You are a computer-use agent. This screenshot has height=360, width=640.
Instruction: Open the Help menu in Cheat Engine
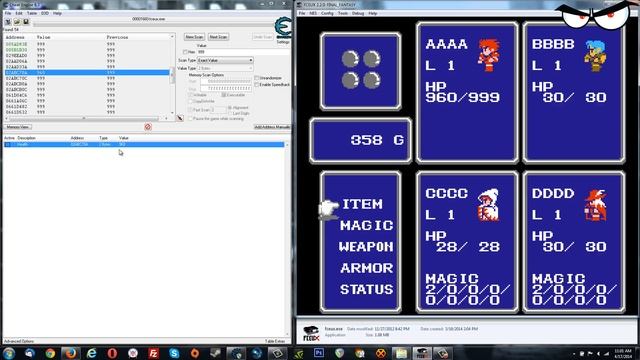tap(57, 13)
